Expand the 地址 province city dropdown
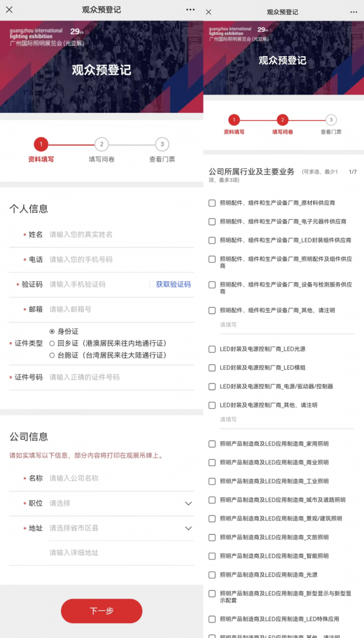This screenshot has height=638, width=364. click(x=121, y=528)
